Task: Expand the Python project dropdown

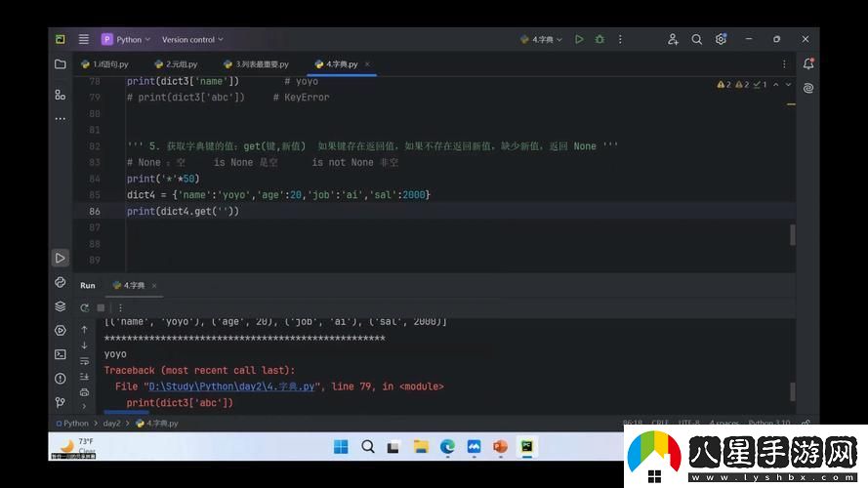Action: [x=126, y=39]
